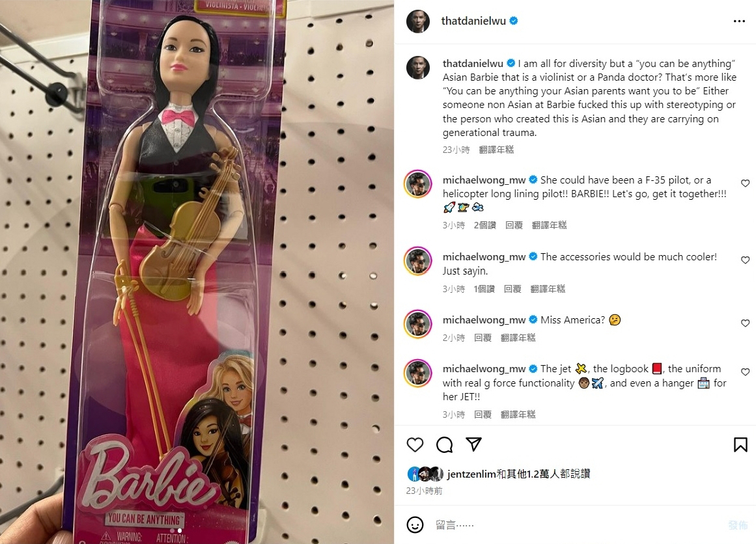The width and height of the screenshot is (756, 544).
Task: Like the 'accessories would be much cooler' comment
Action: (745, 260)
